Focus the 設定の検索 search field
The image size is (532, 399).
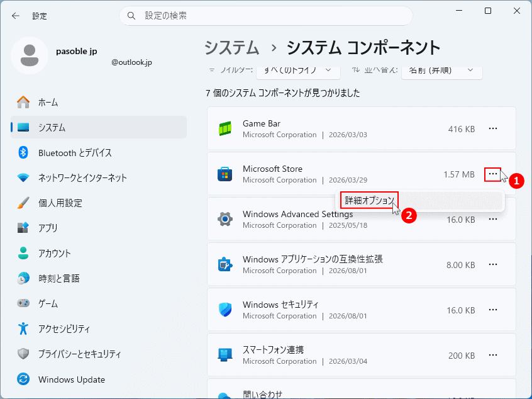click(x=265, y=16)
